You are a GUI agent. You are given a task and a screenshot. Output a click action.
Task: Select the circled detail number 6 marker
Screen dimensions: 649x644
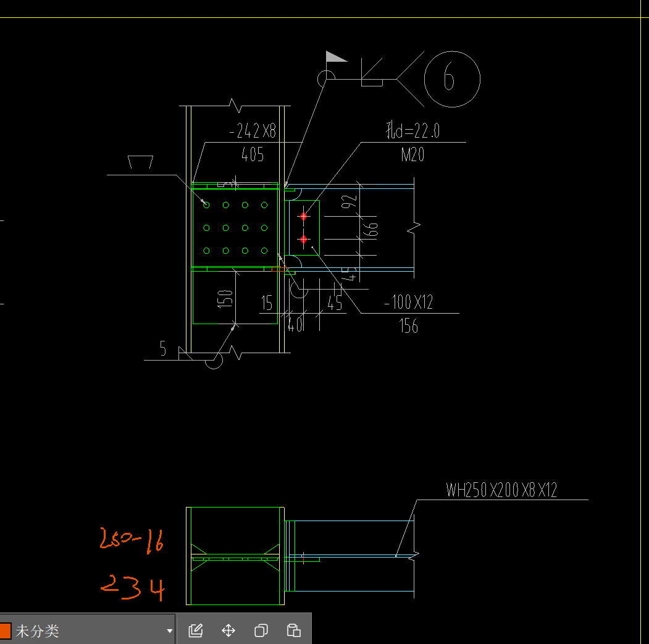coord(452,79)
